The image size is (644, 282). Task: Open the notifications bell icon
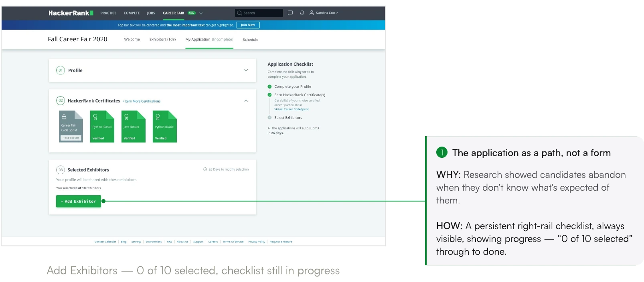pyautogui.click(x=302, y=13)
